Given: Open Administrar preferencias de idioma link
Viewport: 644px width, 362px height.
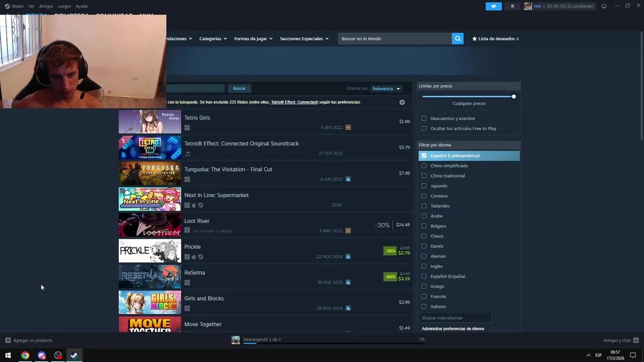Looking at the screenshot, I should (453, 329).
